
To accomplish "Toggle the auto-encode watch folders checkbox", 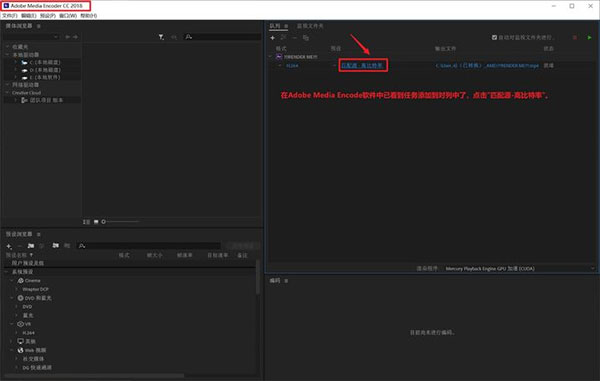I will 494,37.
